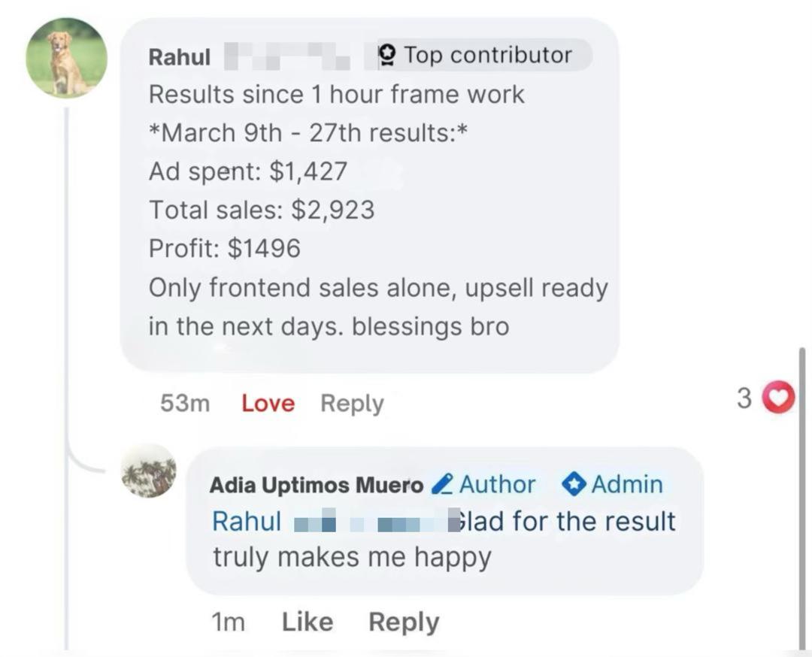Click Reply under Rahul's comment
812x657 pixels.
(352, 403)
